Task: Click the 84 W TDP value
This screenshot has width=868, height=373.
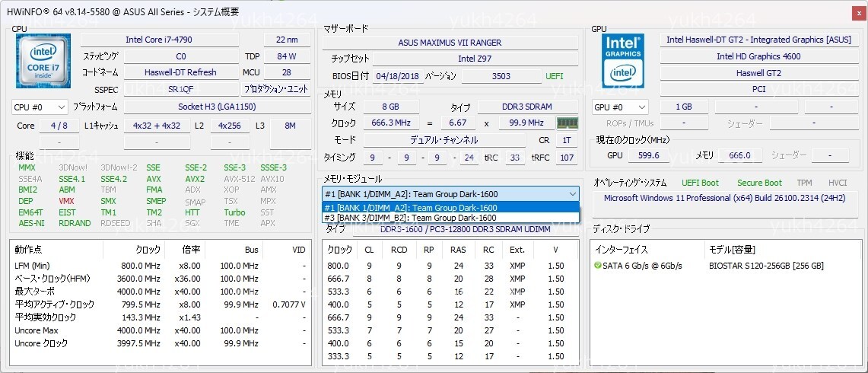Action: (x=287, y=56)
